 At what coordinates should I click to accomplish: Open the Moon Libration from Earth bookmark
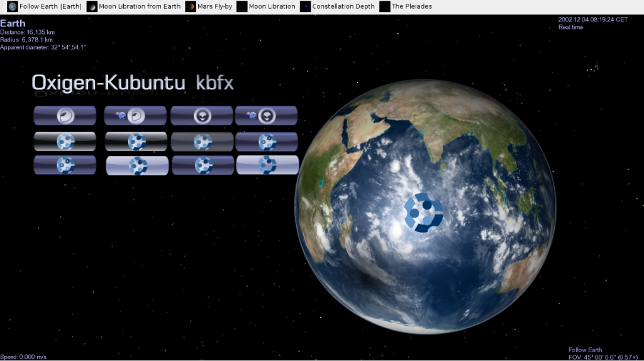pos(133,6)
